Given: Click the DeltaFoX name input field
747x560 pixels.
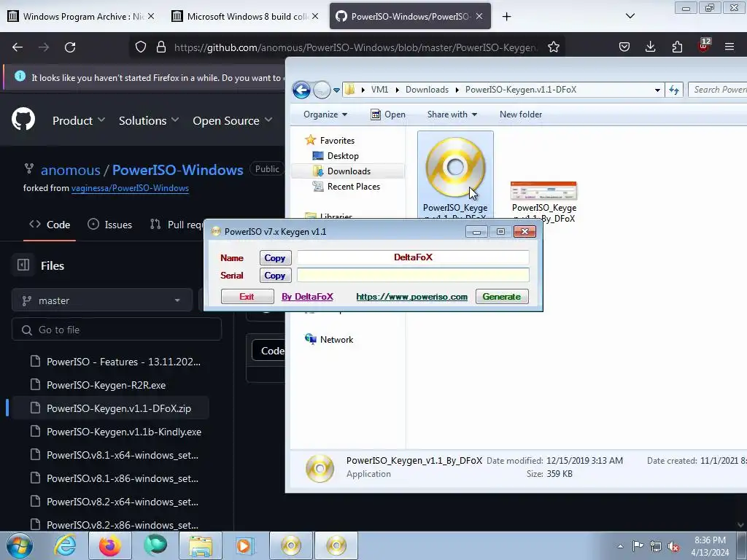Looking at the screenshot, I should [413, 257].
